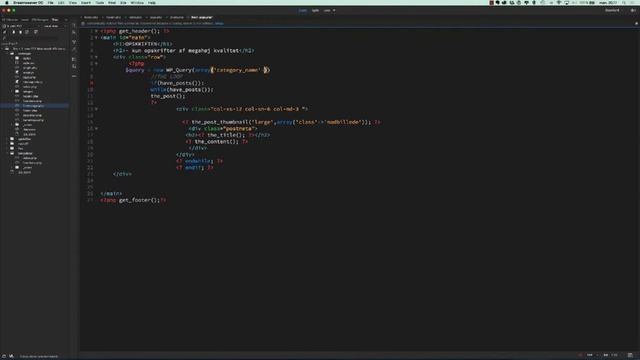This screenshot has width=640, height=360.
Task: Open Spotlight search in macOS menu bar
Action: (624, 2)
